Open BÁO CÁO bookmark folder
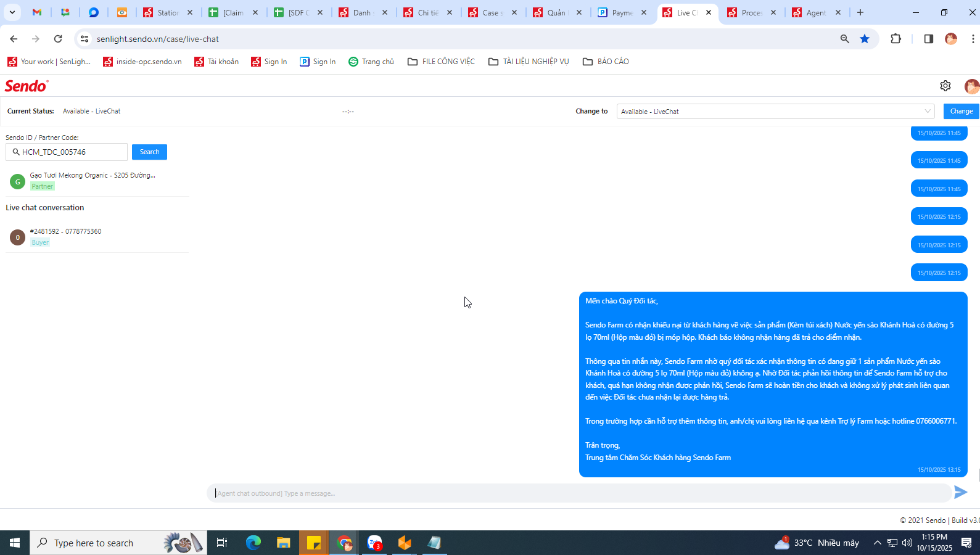This screenshot has height=555, width=980. pyautogui.click(x=606, y=62)
